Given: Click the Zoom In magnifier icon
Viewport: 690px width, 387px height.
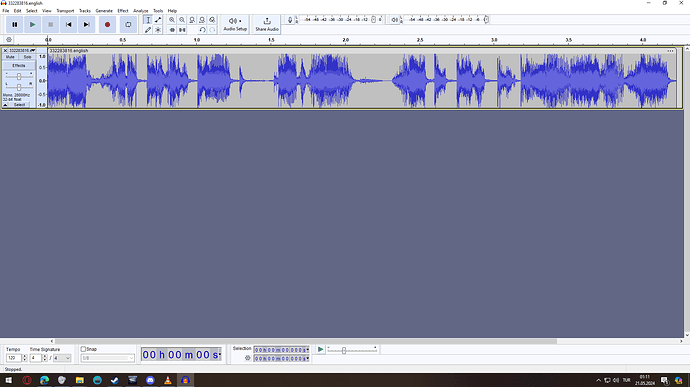Looking at the screenshot, I should tap(172, 20).
